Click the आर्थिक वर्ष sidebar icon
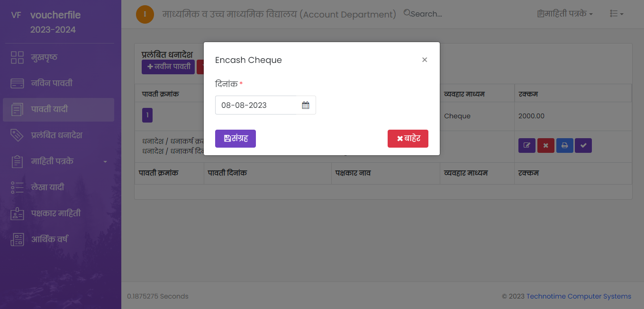The width and height of the screenshot is (644, 309). (x=17, y=239)
